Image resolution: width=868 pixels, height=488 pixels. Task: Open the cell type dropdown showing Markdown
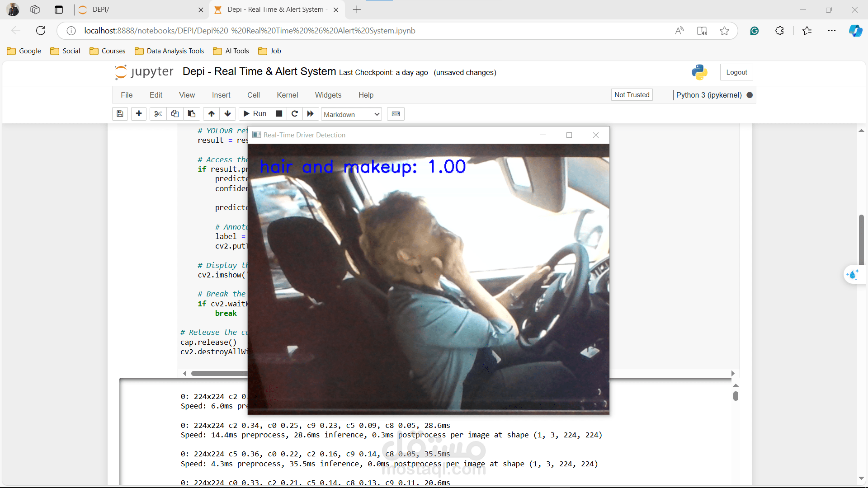click(x=351, y=114)
